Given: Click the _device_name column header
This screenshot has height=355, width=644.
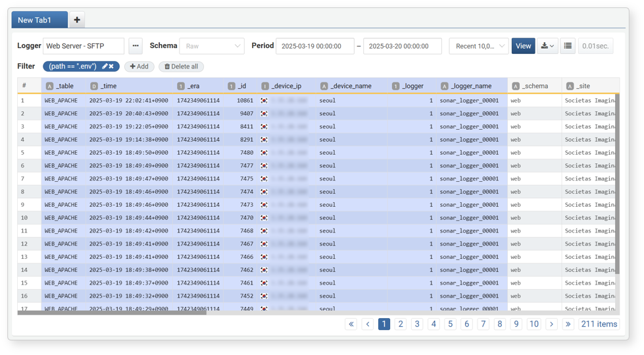Looking at the screenshot, I should pos(352,86).
